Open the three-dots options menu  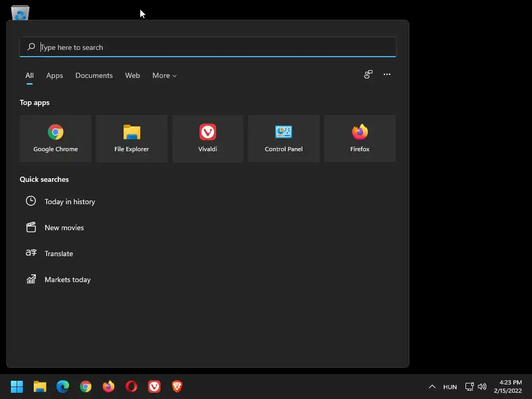click(x=387, y=74)
